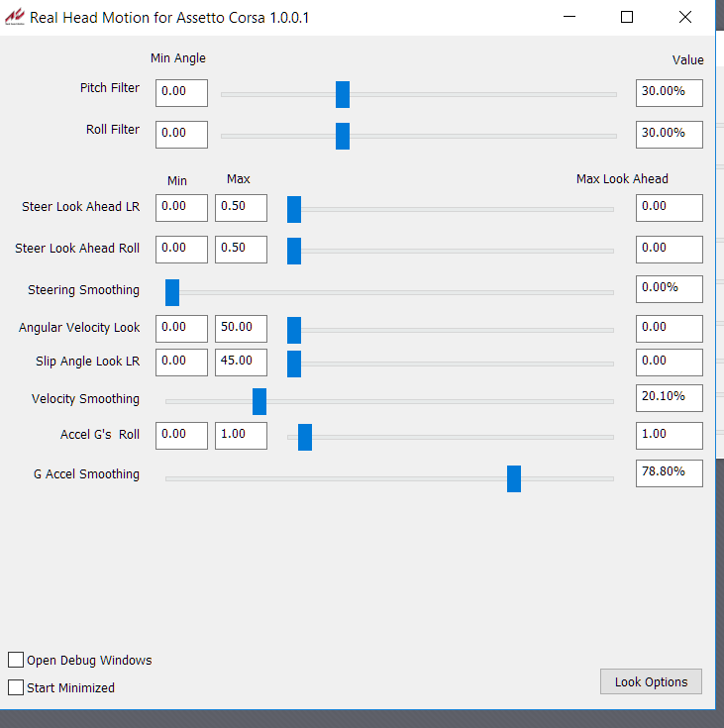Click the Accel G's Roll slider handle
This screenshot has height=728, width=724.
pyautogui.click(x=305, y=437)
